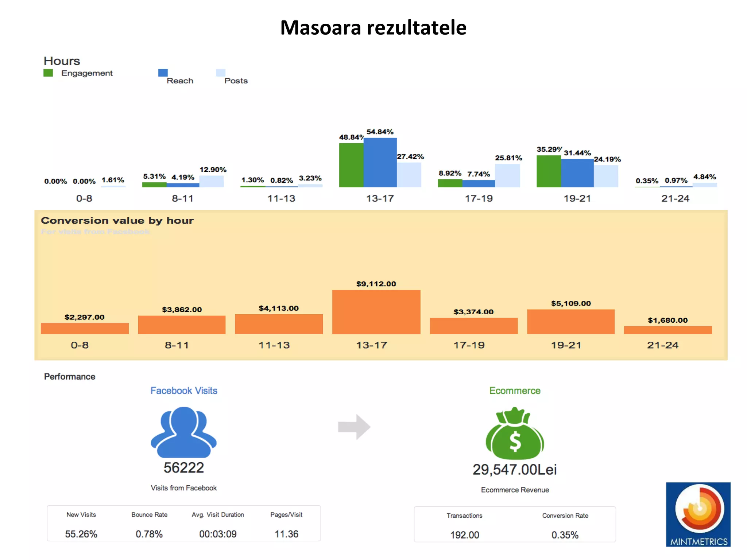Click the blue Reach legend square
The width and height of the screenshot is (747, 560).
point(163,73)
